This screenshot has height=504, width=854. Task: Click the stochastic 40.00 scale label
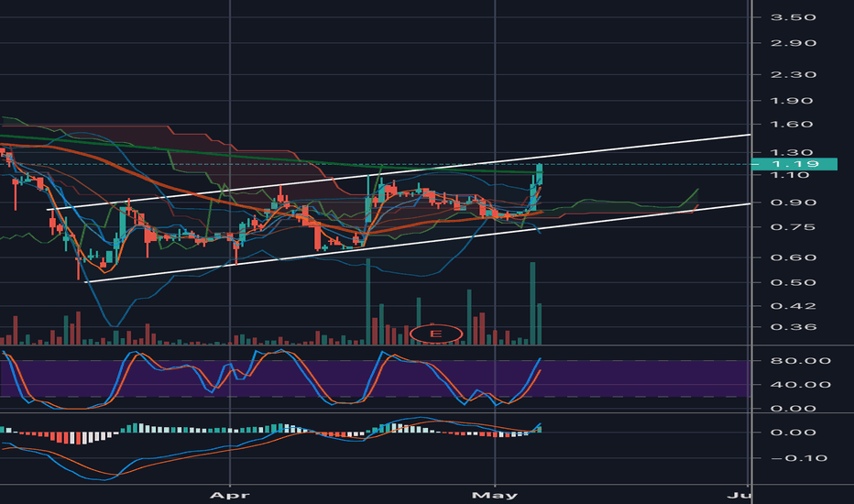[801, 385]
